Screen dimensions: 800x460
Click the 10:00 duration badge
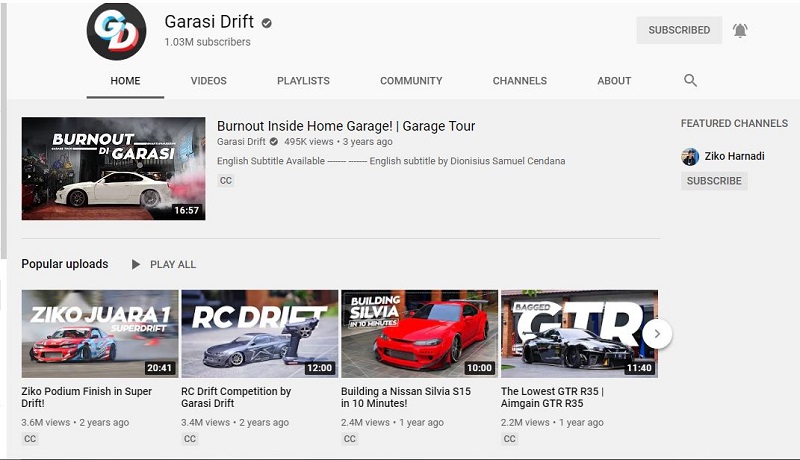tap(479, 368)
